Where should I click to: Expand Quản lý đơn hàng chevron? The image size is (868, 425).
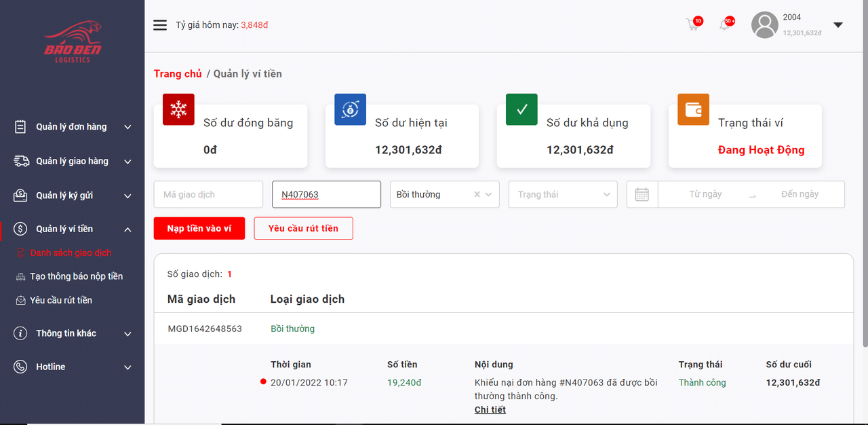(x=127, y=127)
